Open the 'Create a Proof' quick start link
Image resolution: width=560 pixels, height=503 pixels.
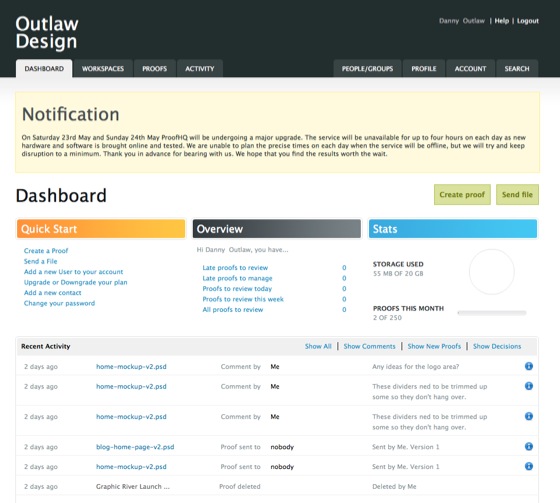pyautogui.click(x=46, y=251)
